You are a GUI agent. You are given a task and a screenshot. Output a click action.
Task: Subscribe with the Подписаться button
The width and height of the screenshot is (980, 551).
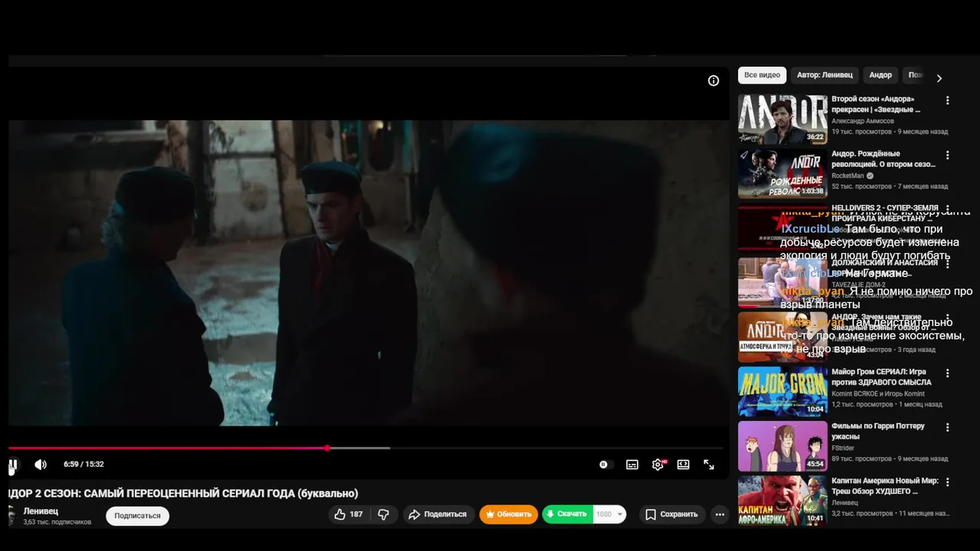[x=137, y=516]
